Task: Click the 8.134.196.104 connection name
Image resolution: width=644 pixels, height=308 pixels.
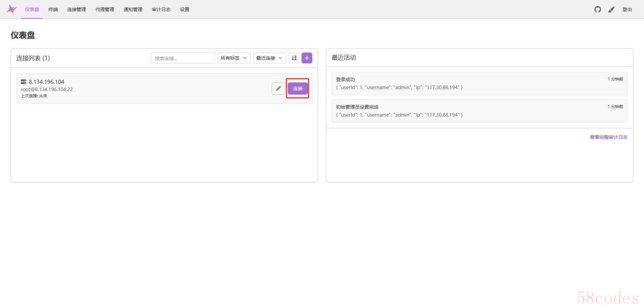Action: [x=47, y=82]
